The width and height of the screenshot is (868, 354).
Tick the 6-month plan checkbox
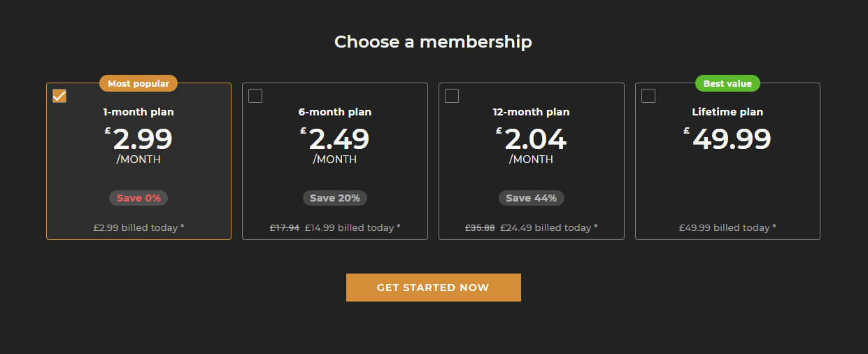[255, 96]
